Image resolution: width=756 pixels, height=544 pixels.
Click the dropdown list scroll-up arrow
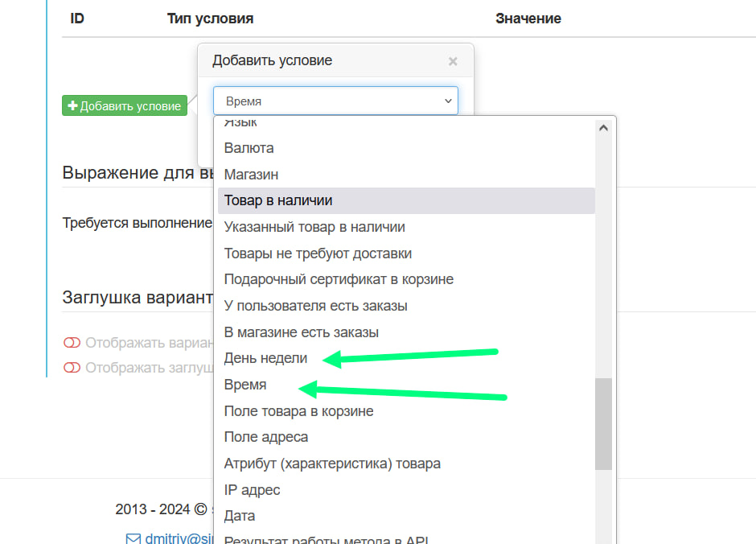[x=603, y=128]
